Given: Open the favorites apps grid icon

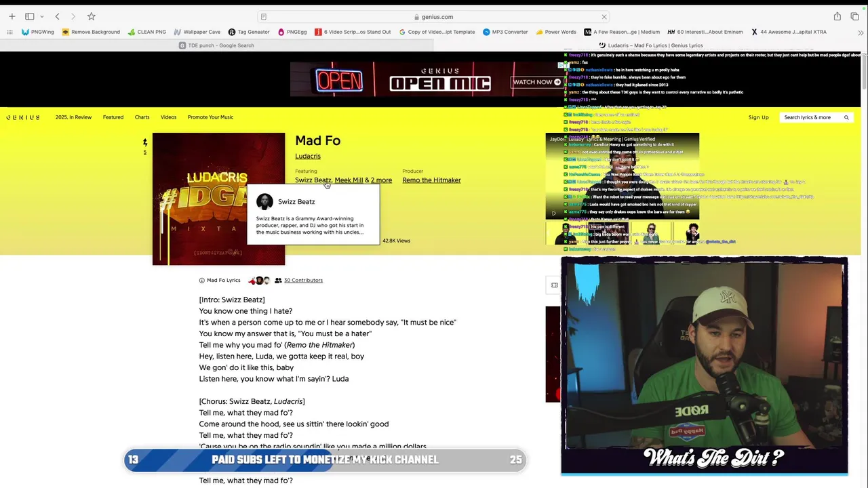Looking at the screenshot, I should coord(9,32).
